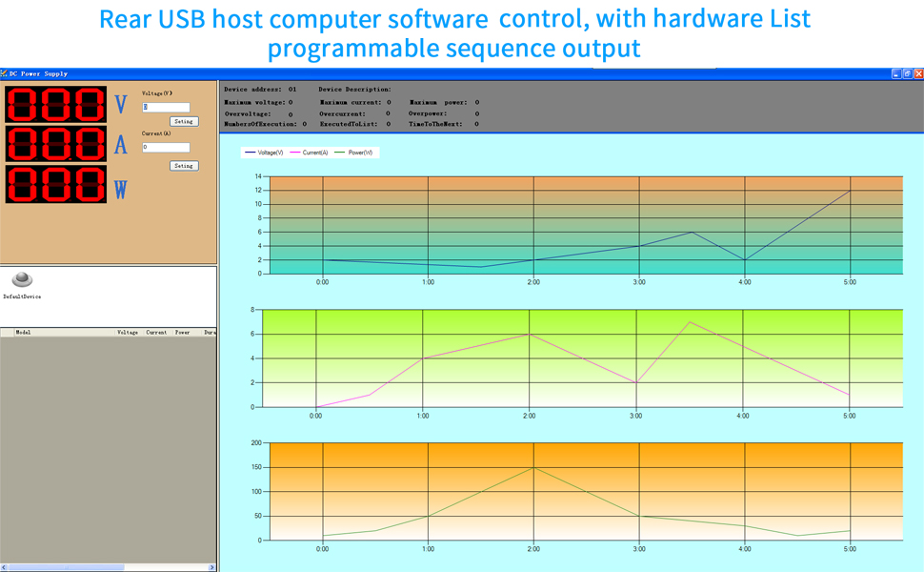Click the Current(A) input field
The width and height of the screenshot is (924, 572).
[166, 148]
